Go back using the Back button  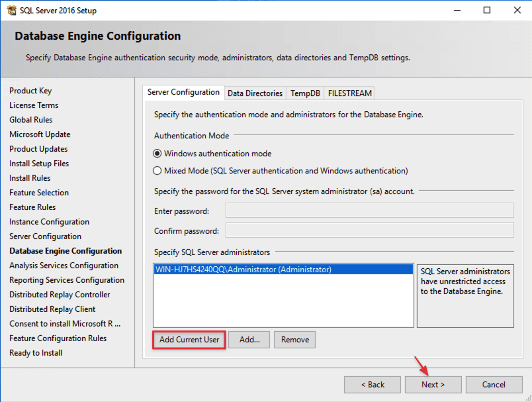pos(372,384)
